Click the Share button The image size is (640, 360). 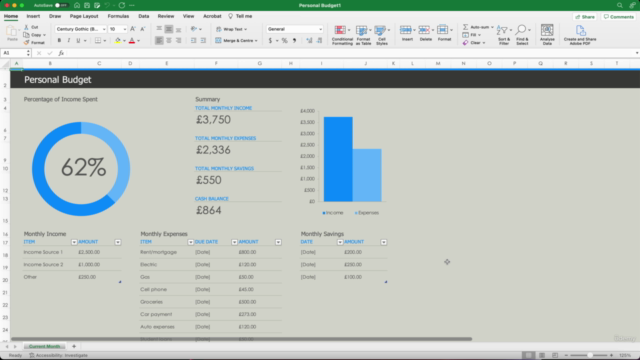point(585,17)
